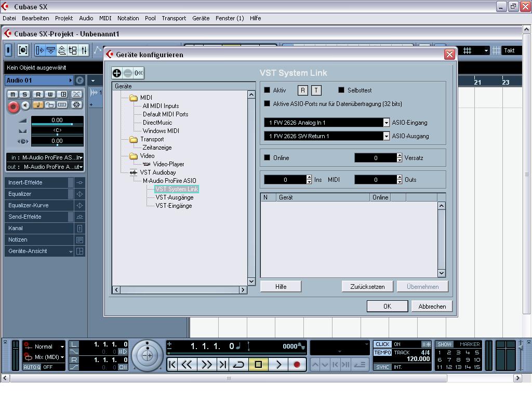532x399 pixels.
Task: Click the Zurücksetzen button
Action: point(367,287)
